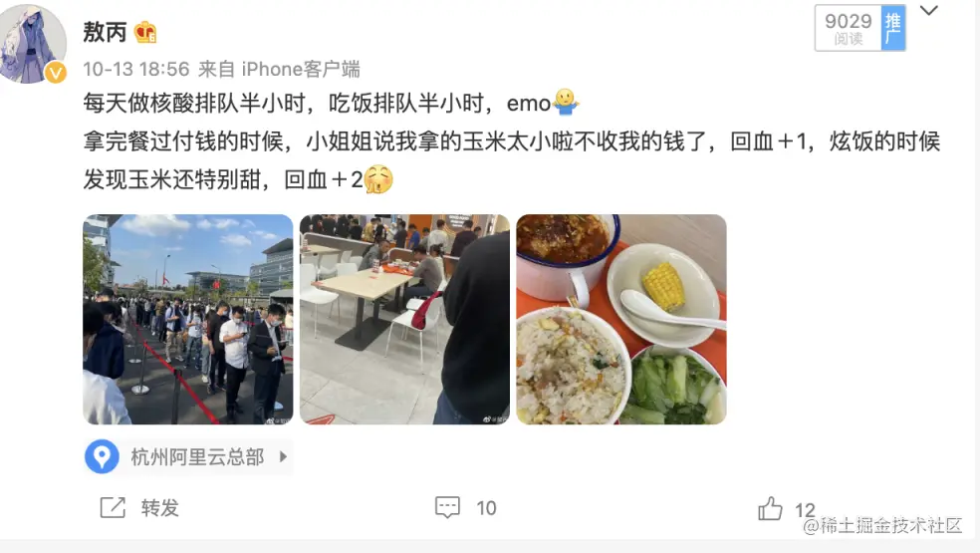The width and height of the screenshot is (980, 553).
Task: Click the share repost arrow icon
Action: [x=114, y=507]
